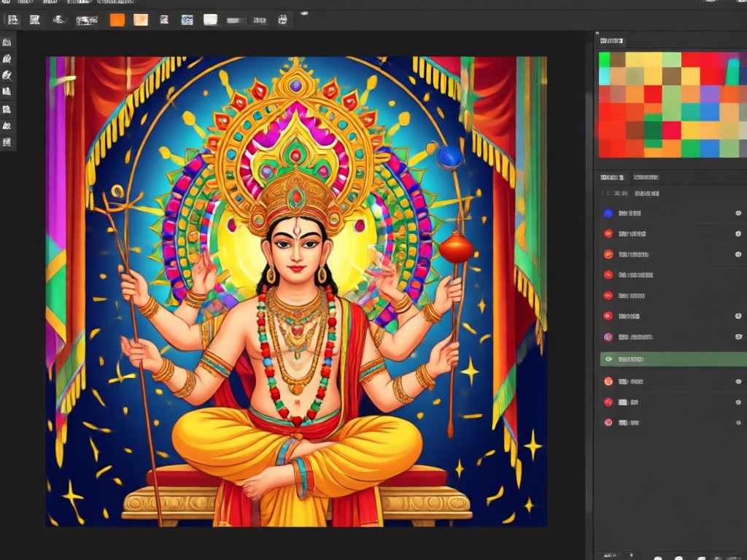Switch to the first tab of the layers panel
The width and height of the screenshot is (747, 560).
tap(612, 177)
